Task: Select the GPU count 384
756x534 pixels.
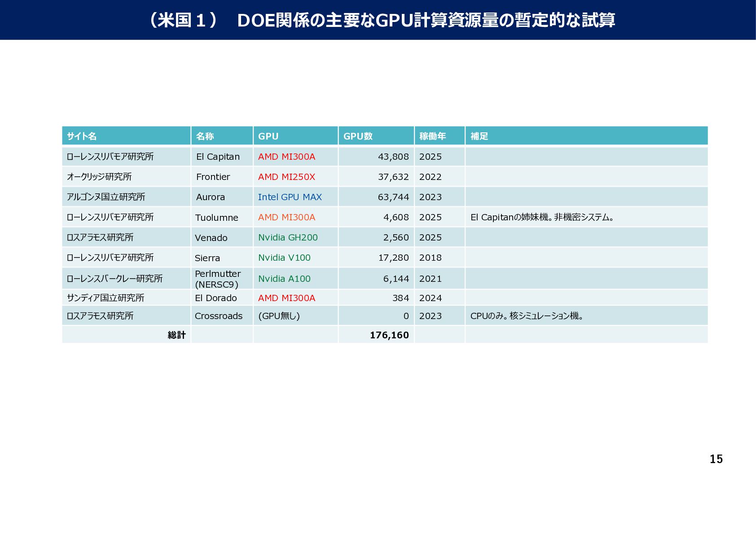Action: pyautogui.click(x=400, y=298)
